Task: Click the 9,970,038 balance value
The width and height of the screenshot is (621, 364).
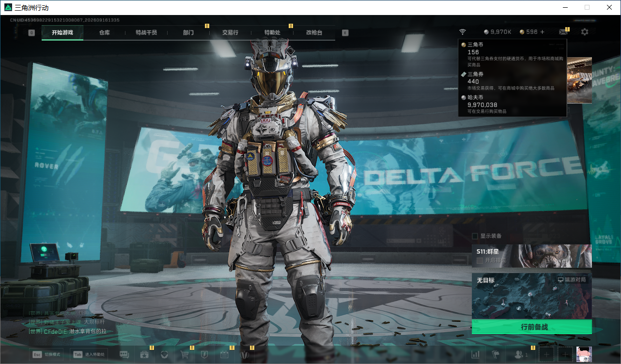Action: point(482,105)
